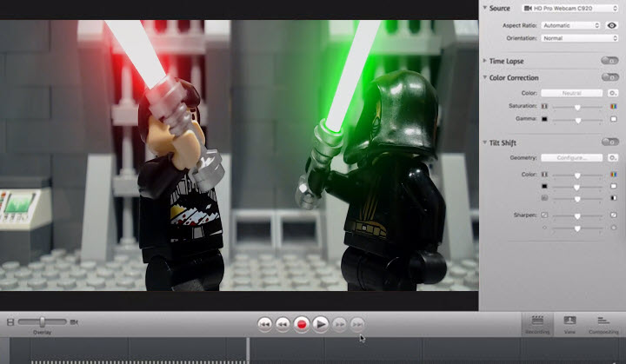Collapse the Color Correction section
Screen dimensions: 626x364
click(x=485, y=77)
